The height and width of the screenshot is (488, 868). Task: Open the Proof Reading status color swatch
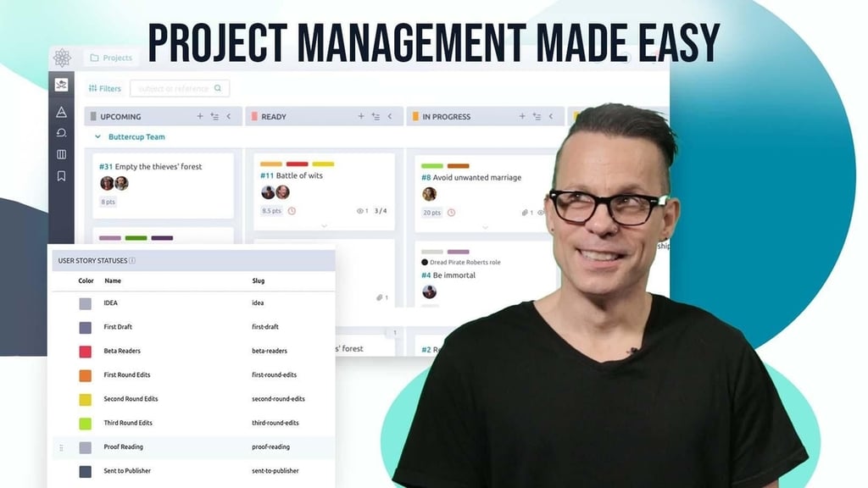coord(86,447)
